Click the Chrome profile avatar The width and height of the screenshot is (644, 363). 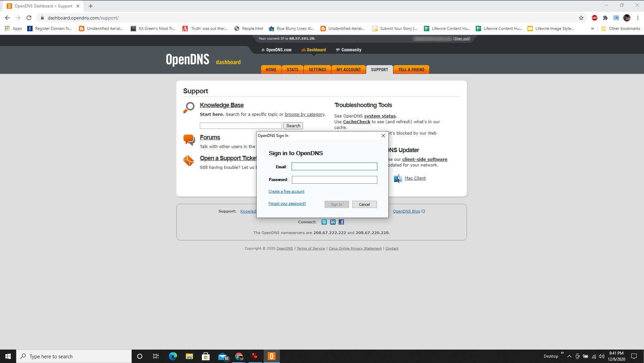pos(627,18)
